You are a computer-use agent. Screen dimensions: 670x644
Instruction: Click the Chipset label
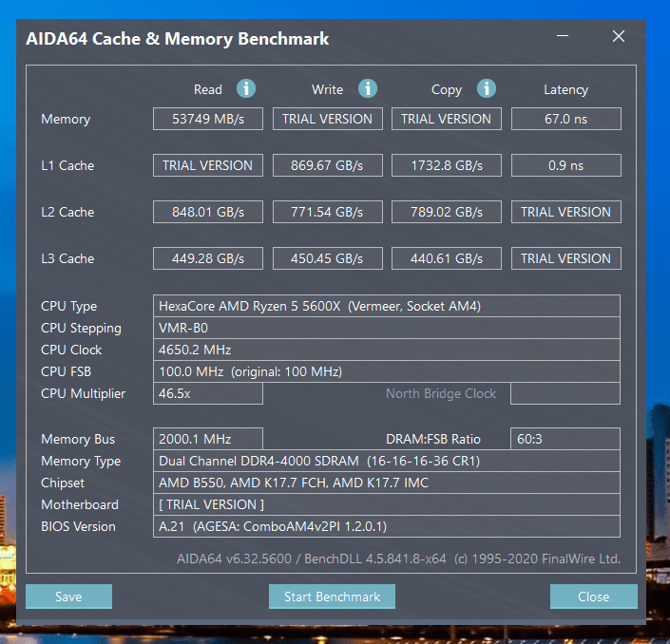63,483
